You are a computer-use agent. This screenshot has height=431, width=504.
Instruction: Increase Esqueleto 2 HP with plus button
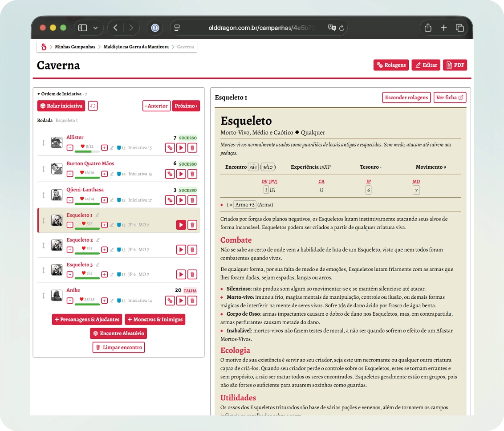[x=105, y=250]
